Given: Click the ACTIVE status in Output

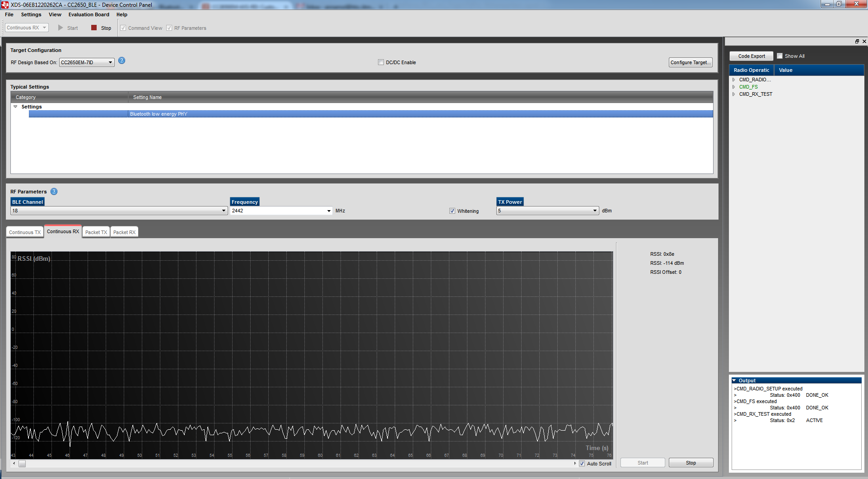Looking at the screenshot, I should (814, 420).
